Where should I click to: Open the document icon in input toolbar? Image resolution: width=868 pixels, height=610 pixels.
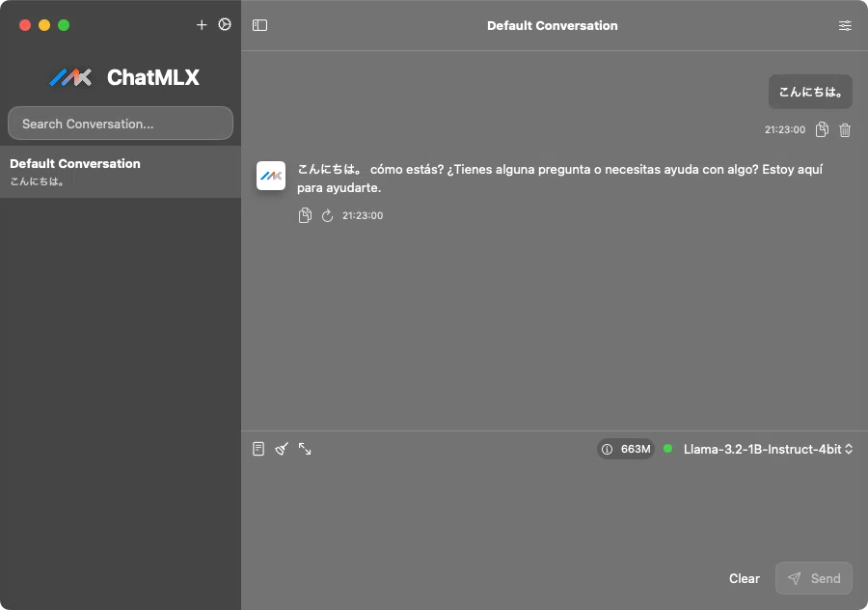[258, 449]
